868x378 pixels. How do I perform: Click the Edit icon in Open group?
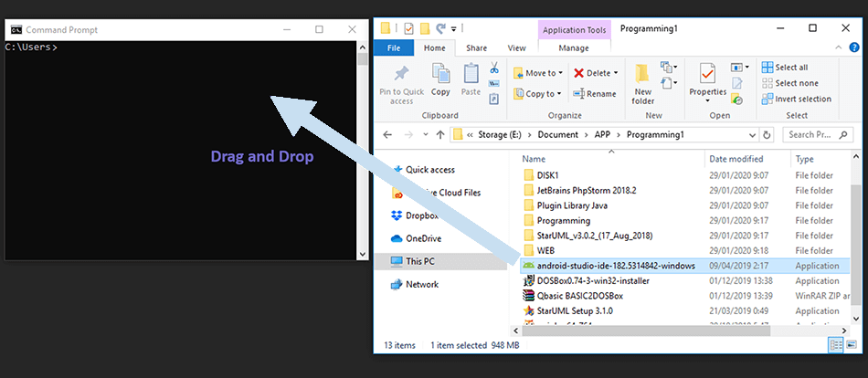736,84
